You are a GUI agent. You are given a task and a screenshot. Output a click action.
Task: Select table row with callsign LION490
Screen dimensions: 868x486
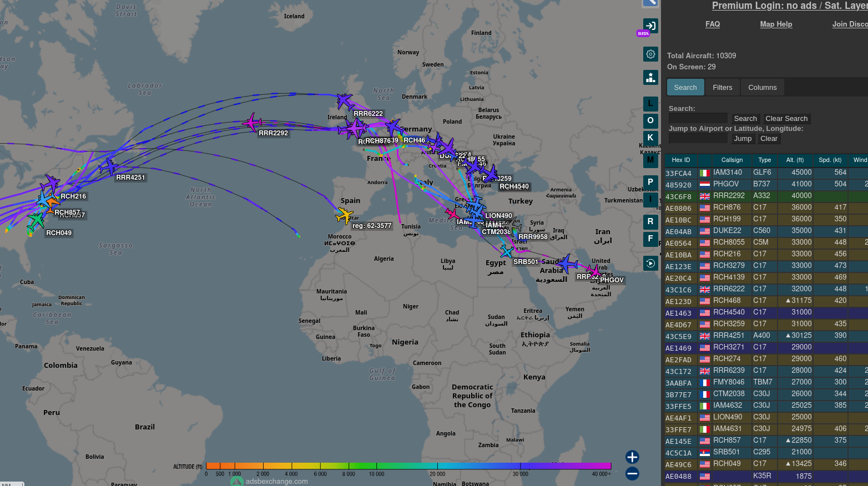coord(766,417)
